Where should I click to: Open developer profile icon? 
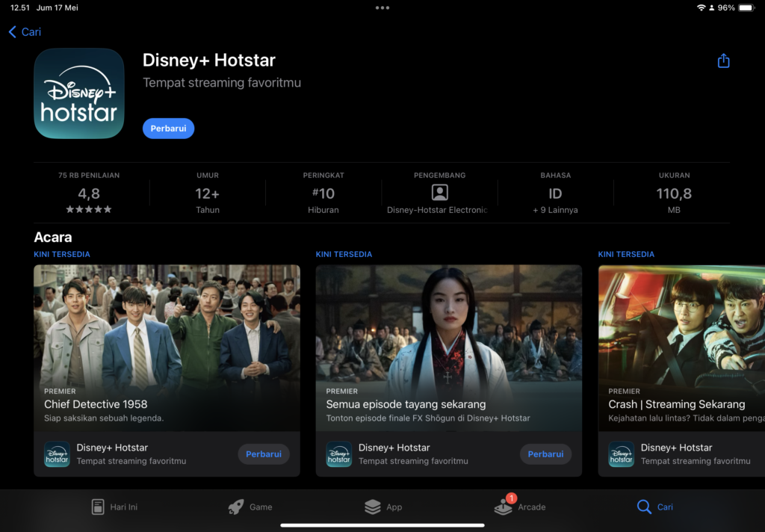pos(439,192)
